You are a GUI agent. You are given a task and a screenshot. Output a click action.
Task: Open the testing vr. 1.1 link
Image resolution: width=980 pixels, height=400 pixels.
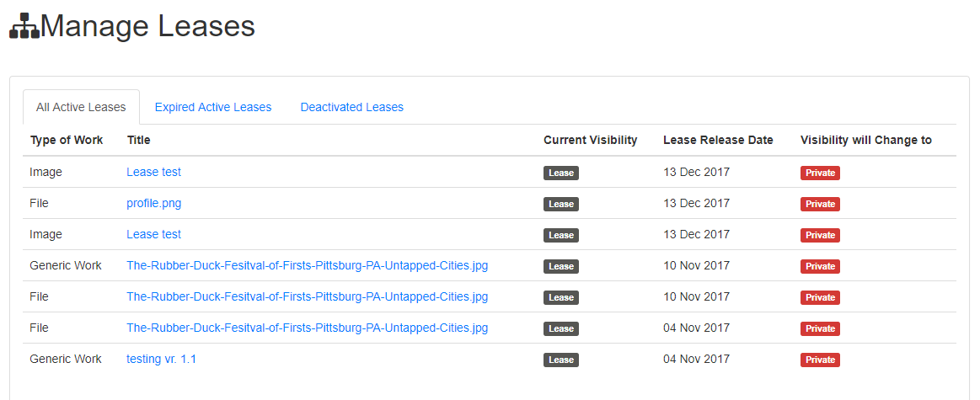click(161, 360)
